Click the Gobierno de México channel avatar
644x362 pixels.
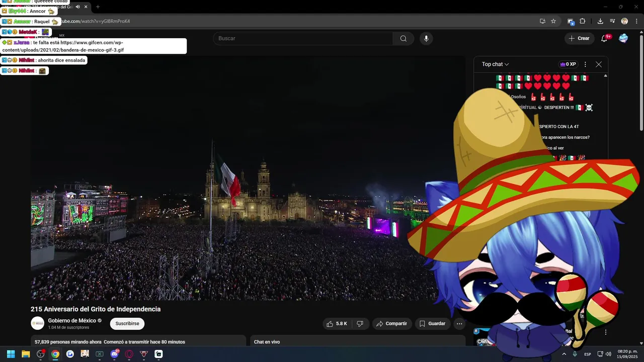[37, 323]
